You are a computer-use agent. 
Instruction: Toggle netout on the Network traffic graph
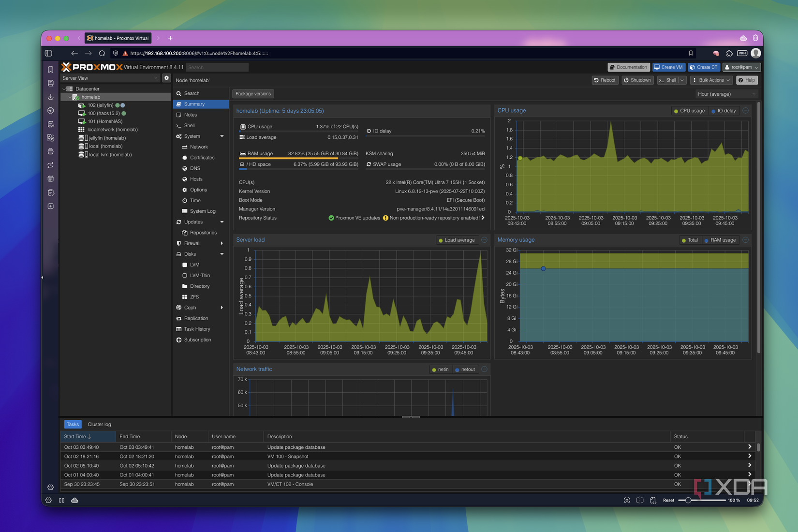coord(465,369)
